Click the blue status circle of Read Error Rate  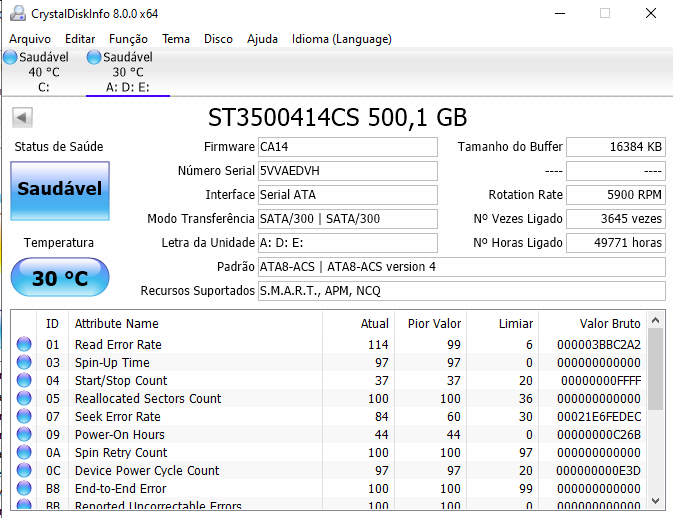point(24,344)
